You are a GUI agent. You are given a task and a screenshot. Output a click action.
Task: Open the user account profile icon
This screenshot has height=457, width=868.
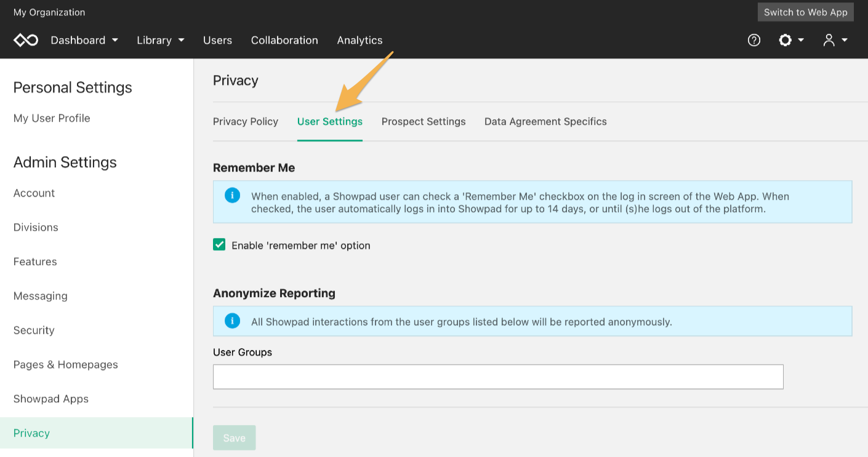[829, 40]
